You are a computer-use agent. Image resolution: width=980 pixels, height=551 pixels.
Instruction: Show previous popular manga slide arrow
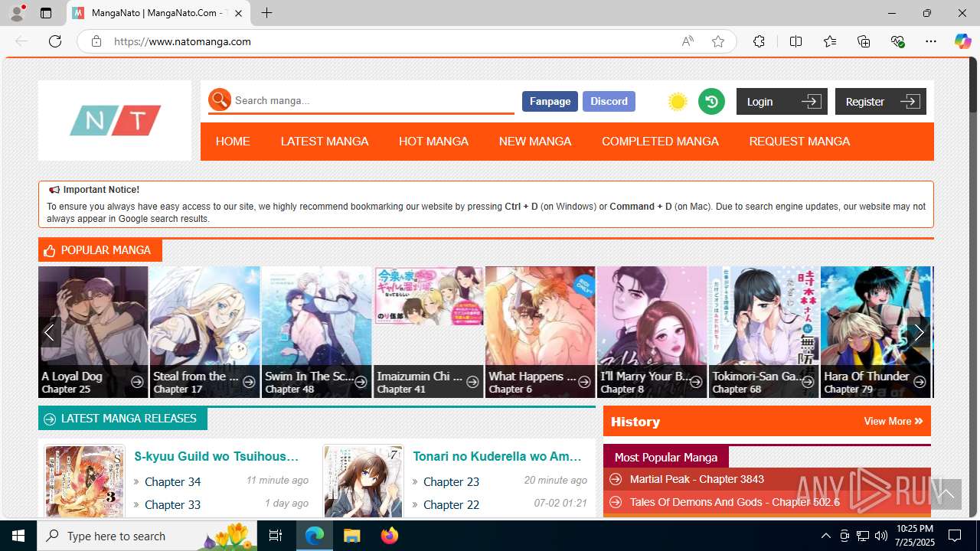(50, 332)
